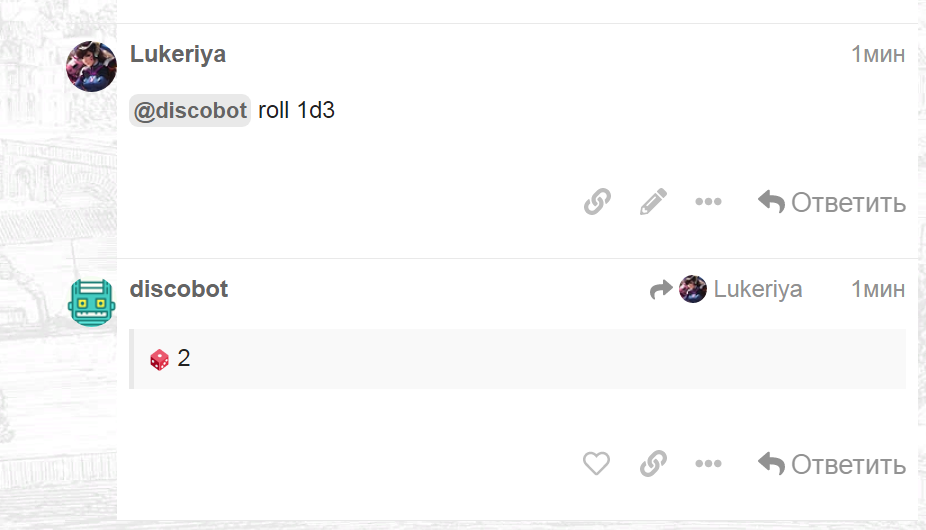
Task: Show more actions on discobot's post
Action: [708, 464]
